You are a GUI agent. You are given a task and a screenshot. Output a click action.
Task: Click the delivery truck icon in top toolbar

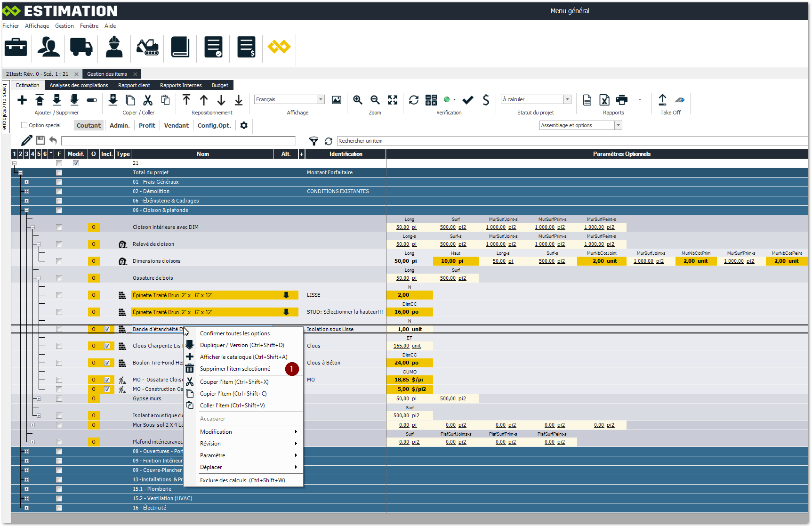[81, 48]
